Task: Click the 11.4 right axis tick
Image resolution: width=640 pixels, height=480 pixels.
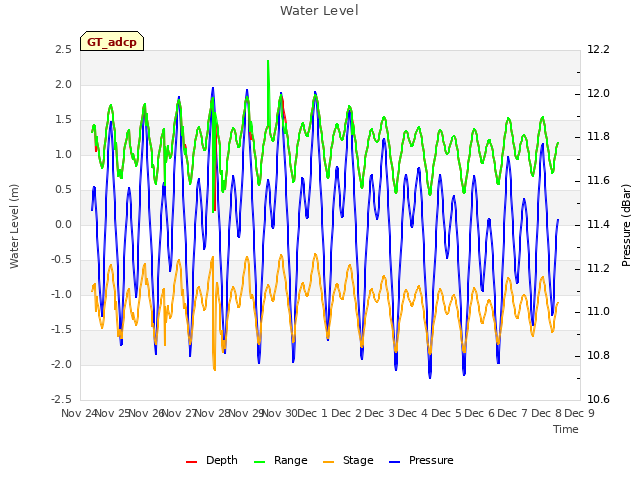Action: tap(598, 225)
